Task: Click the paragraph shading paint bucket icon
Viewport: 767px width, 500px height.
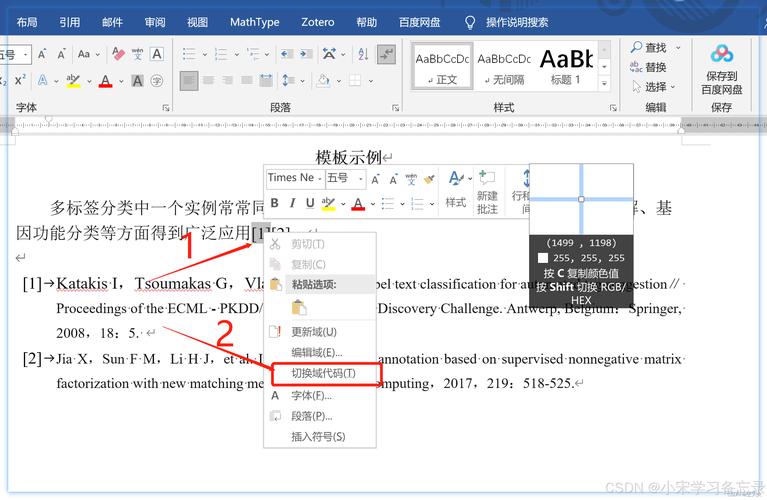Action: point(323,80)
